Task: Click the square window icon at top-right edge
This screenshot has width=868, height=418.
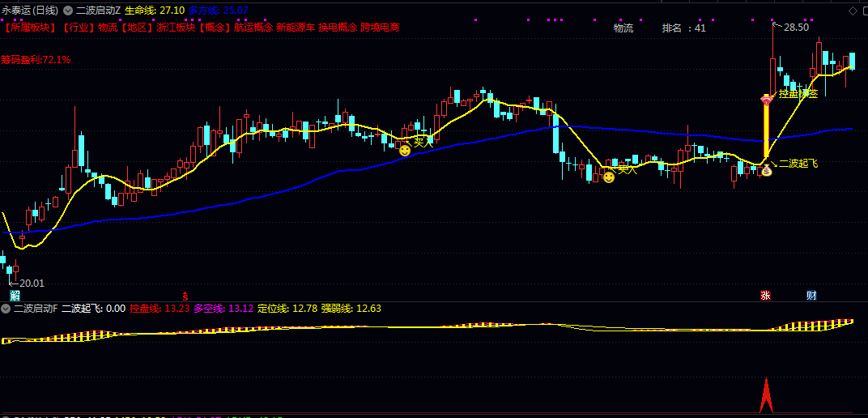Action: (866, 11)
